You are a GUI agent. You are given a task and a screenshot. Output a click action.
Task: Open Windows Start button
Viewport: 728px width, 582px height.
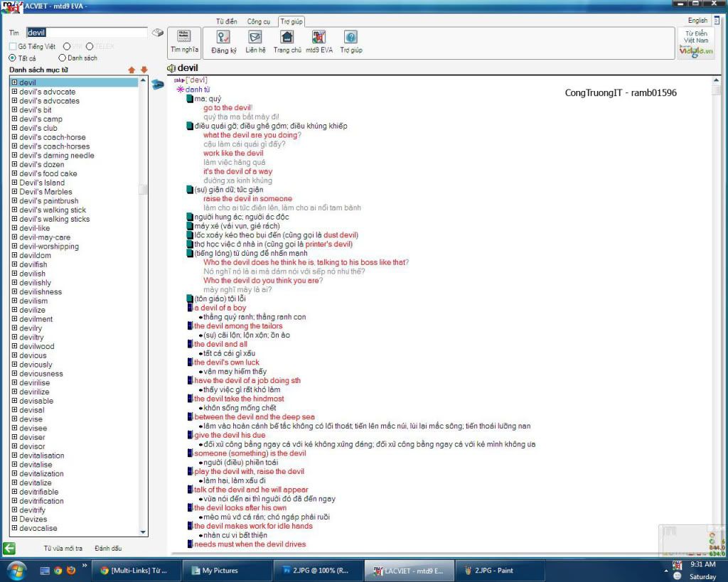16,571
